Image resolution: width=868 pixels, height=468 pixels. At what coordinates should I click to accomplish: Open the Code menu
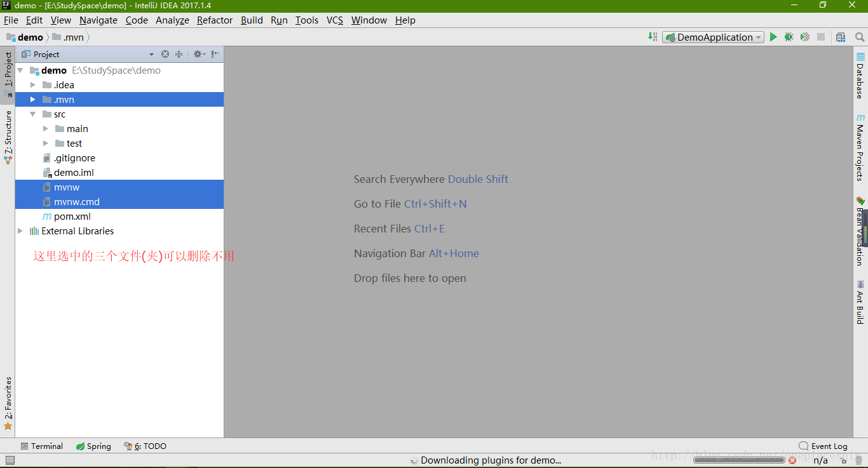click(137, 20)
